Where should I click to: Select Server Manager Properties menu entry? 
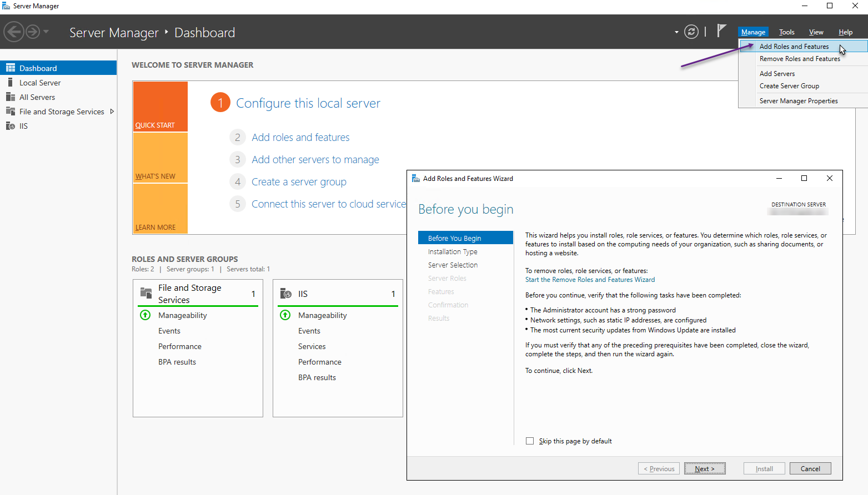tap(803, 101)
